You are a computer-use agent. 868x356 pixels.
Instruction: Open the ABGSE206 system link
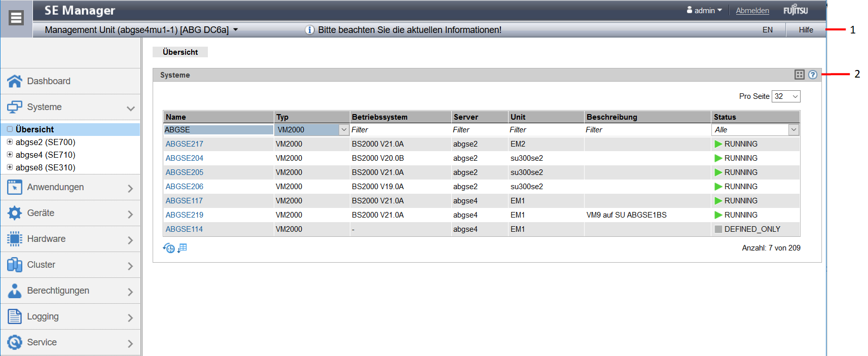point(184,187)
